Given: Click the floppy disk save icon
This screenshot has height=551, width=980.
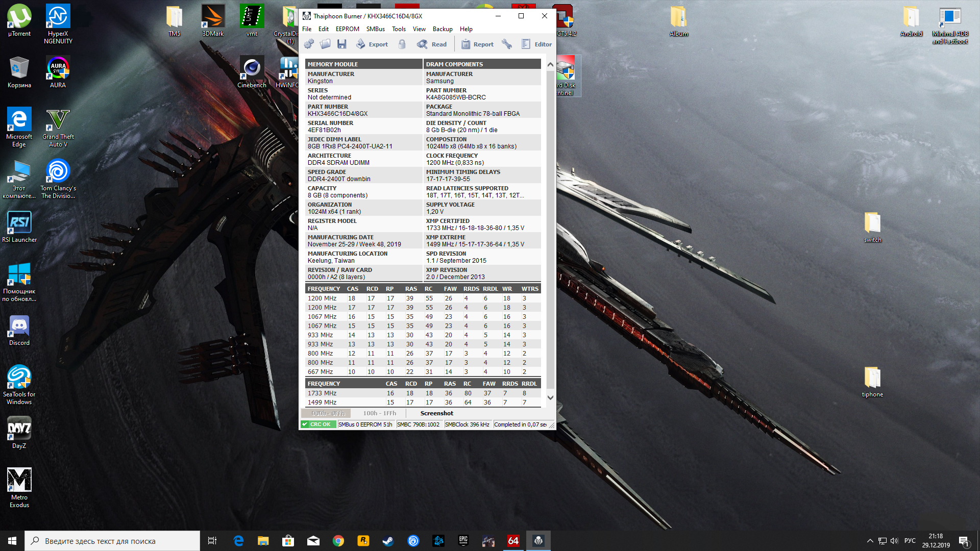Looking at the screenshot, I should coord(342,44).
